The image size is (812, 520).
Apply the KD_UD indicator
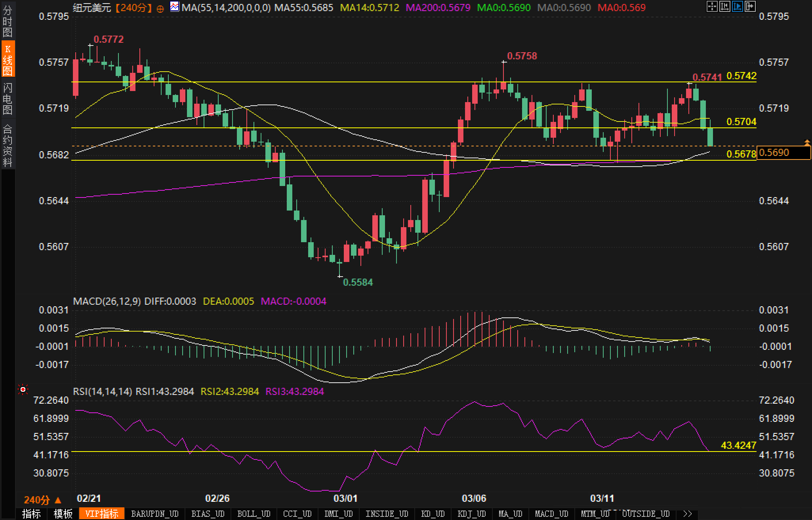pyautogui.click(x=433, y=514)
